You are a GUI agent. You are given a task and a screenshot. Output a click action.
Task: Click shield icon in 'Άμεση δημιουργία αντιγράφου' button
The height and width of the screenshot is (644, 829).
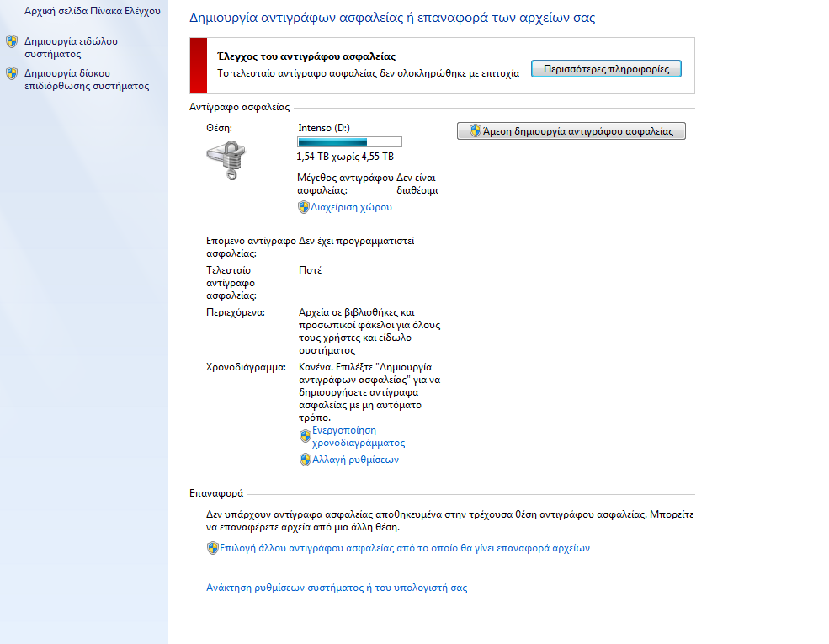(x=476, y=130)
